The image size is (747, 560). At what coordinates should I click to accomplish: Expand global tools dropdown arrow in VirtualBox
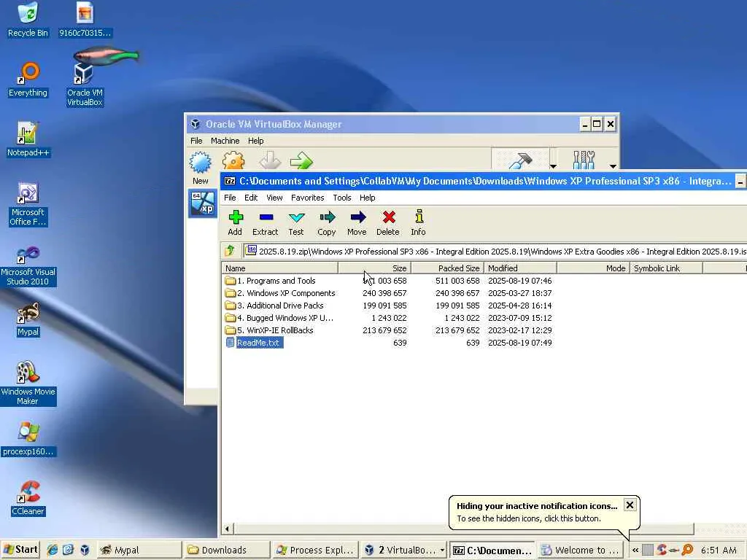click(613, 166)
